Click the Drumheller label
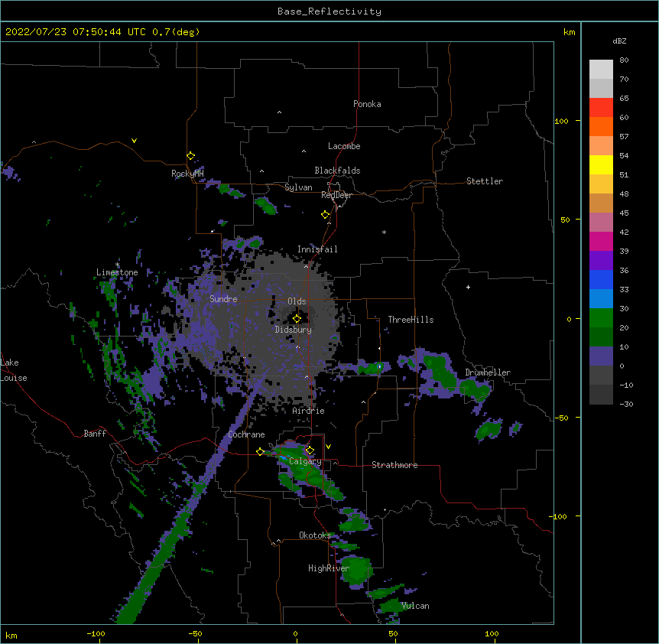Viewport: 659px width, 644px height. pos(488,372)
